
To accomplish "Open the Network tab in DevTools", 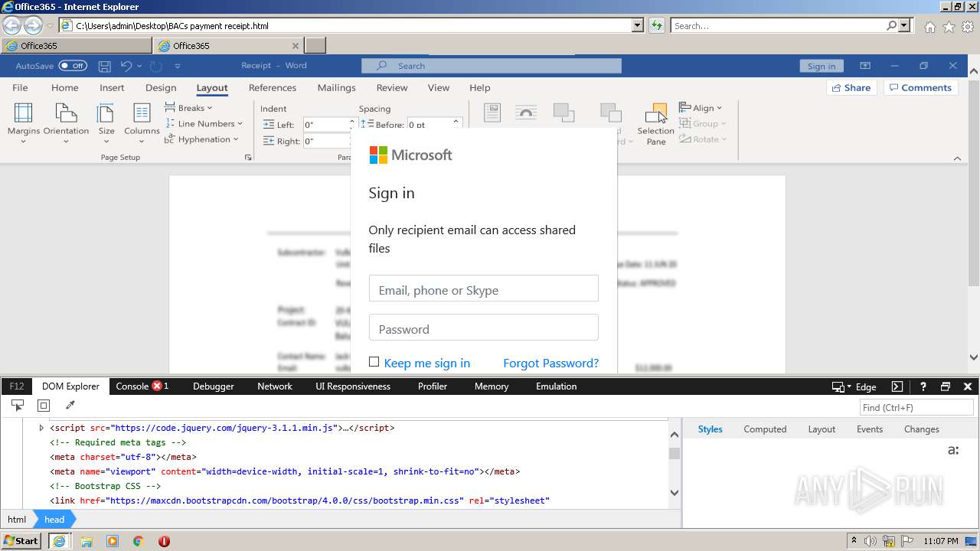I will 275,386.
